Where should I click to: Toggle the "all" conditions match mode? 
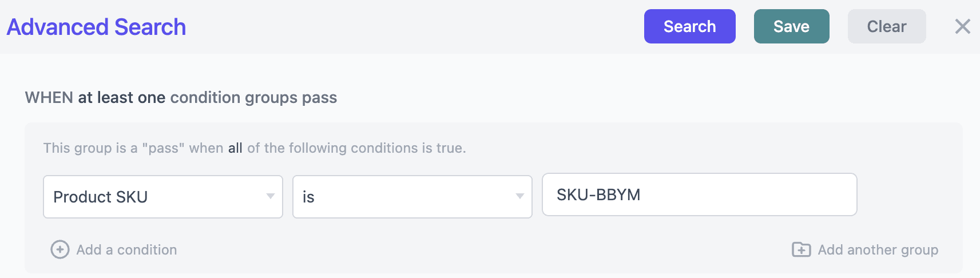tap(235, 148)
